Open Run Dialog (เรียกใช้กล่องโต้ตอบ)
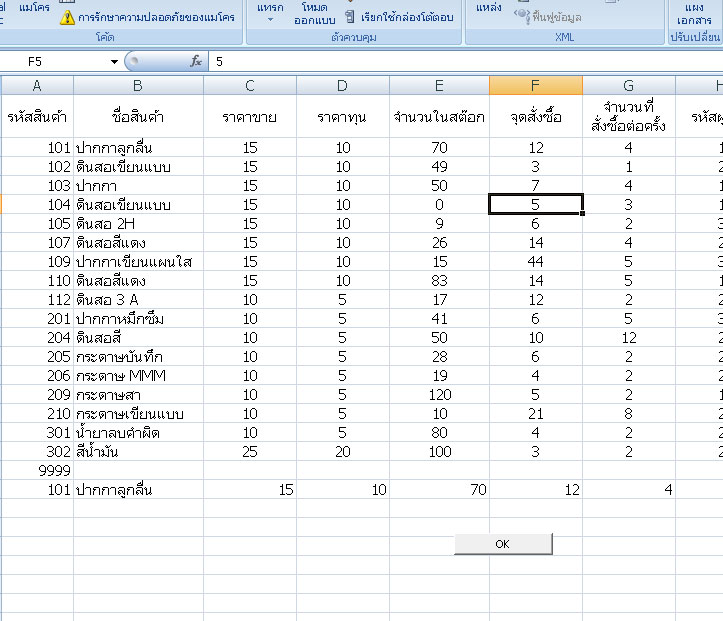Image resolution: width=723 pixels, height=621 pixels. pyautogui.click(x=398, y=18)
